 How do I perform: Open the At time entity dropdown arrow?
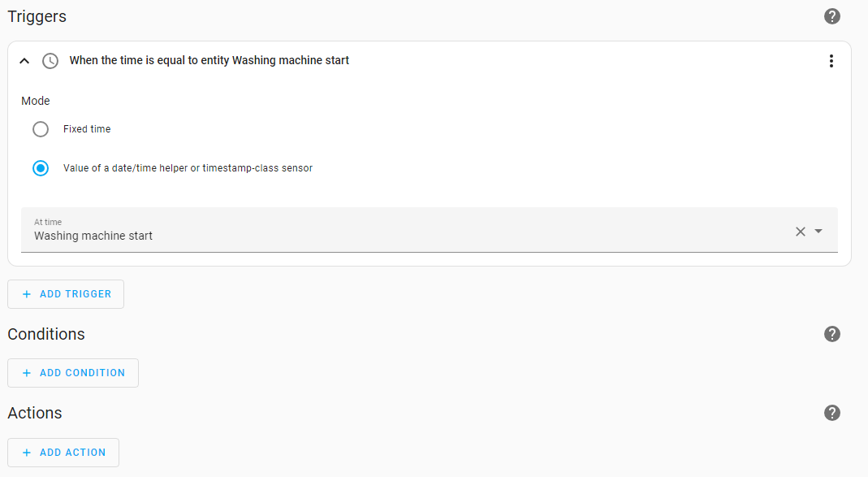click(x=818, y=232)
